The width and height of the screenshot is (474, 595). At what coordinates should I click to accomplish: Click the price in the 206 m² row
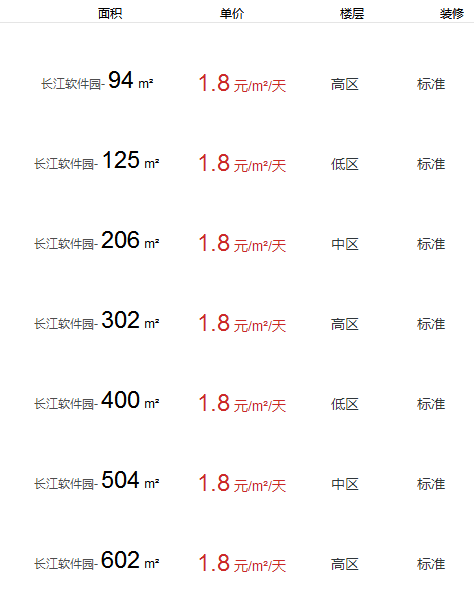[242, 244]
